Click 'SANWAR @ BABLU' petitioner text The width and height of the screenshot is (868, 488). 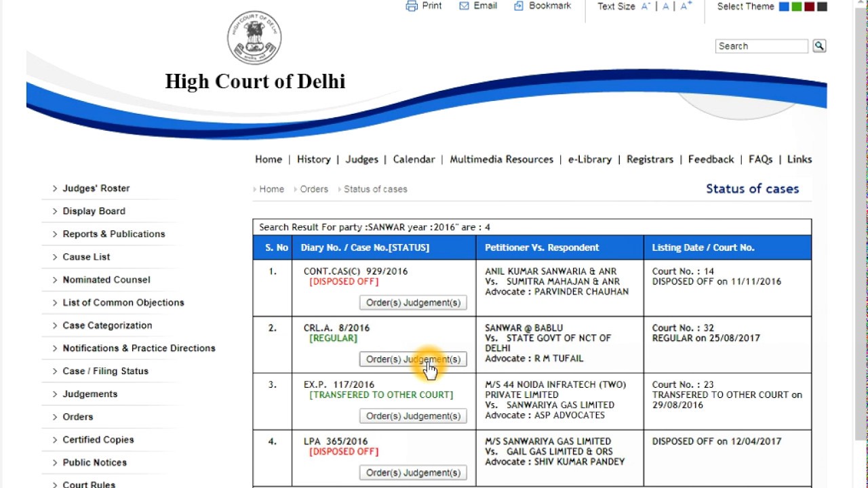pos(524,328)
